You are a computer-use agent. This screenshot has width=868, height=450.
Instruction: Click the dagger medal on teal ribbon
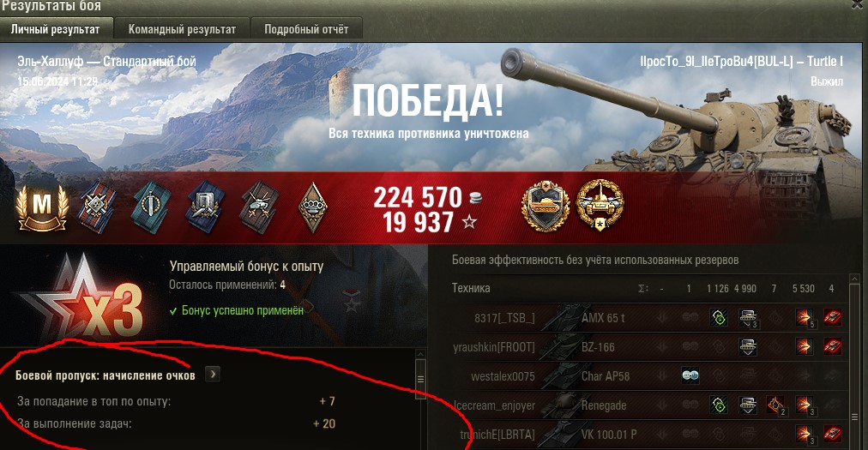pyautogui.click(x=151, y=207)
